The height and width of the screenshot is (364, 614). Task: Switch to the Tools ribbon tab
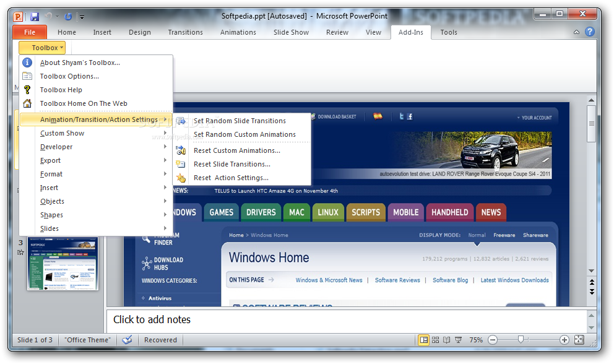448,32
